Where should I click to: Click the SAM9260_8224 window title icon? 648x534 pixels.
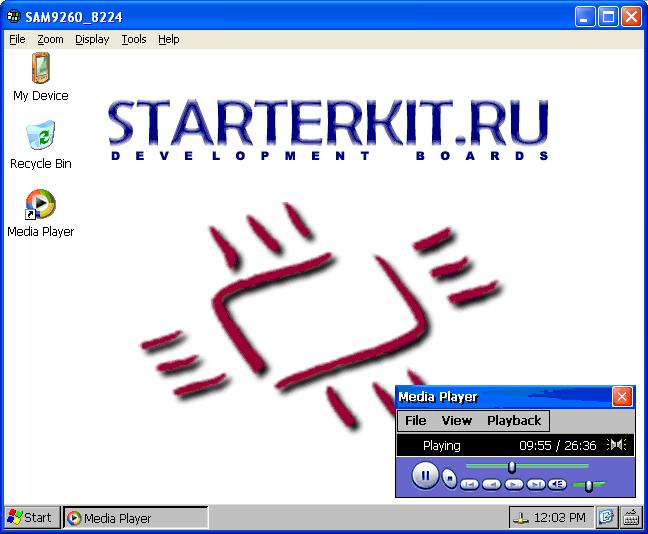14,17
